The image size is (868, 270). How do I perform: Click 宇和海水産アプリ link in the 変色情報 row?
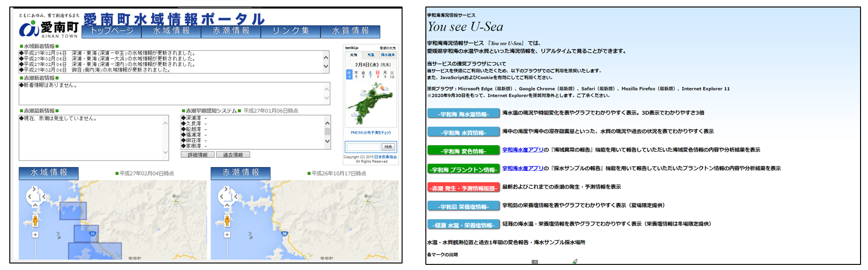[x=523, y=150]
